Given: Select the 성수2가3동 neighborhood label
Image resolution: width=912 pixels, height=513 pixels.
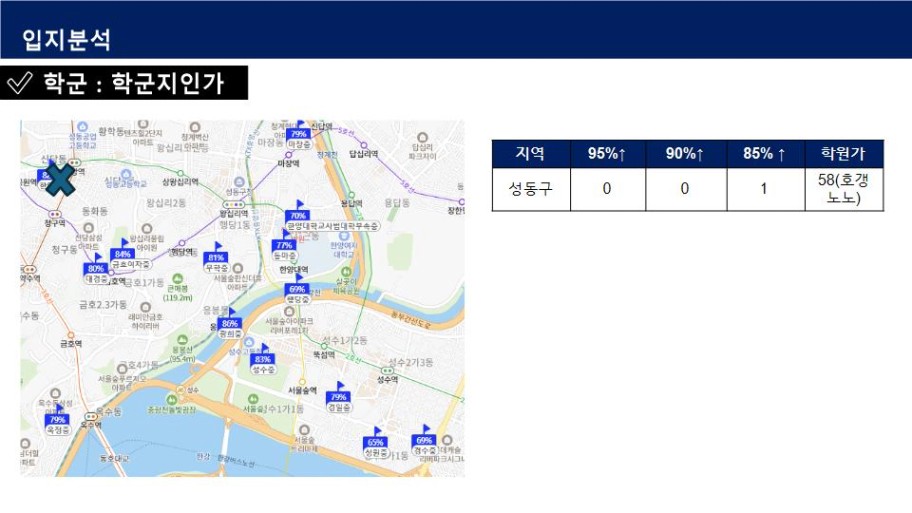Looking at the screenshot, I should 411,362.
